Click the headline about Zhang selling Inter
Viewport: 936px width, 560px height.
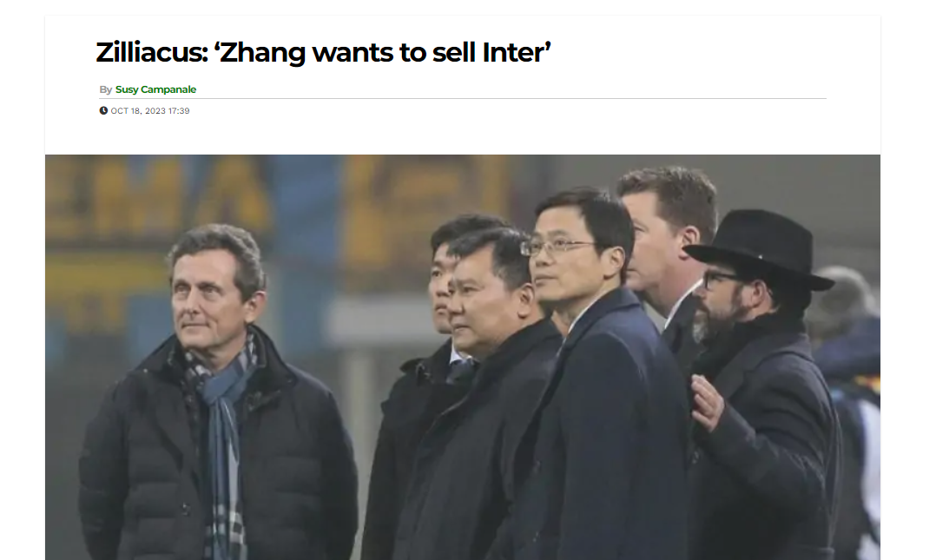[323, 52]
